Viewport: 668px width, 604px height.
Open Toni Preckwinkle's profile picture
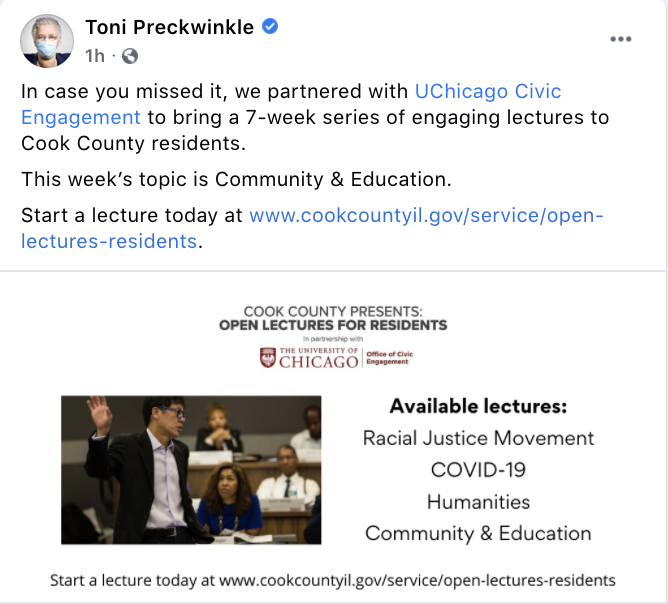(42, 41)
